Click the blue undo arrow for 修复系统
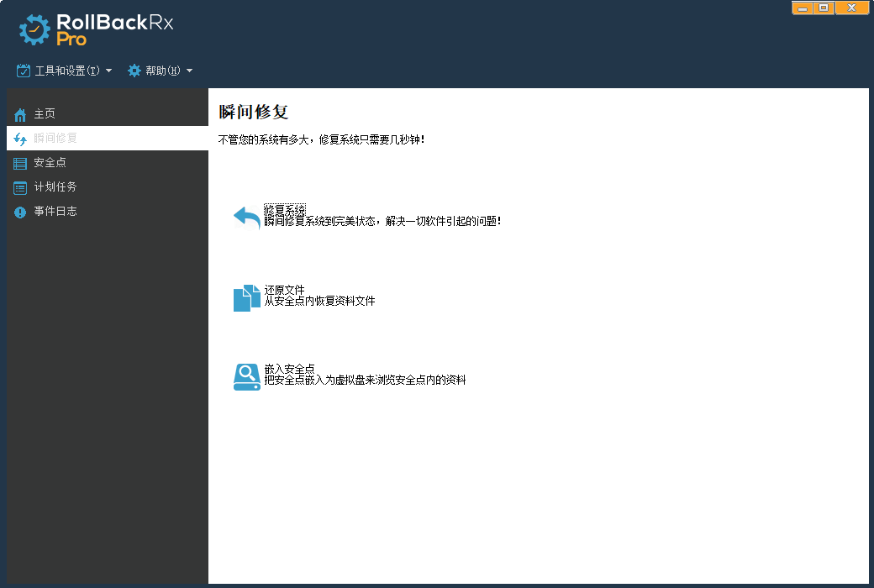 coord(246,218)
